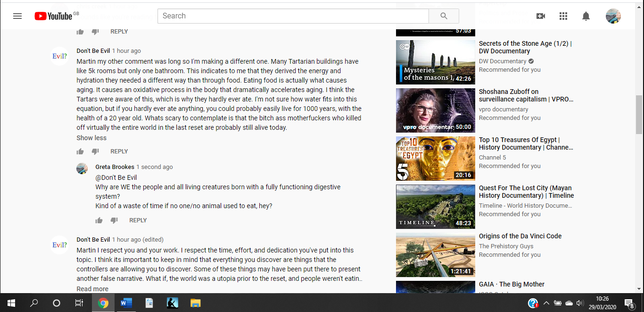Open the create video camera icon

541,16
